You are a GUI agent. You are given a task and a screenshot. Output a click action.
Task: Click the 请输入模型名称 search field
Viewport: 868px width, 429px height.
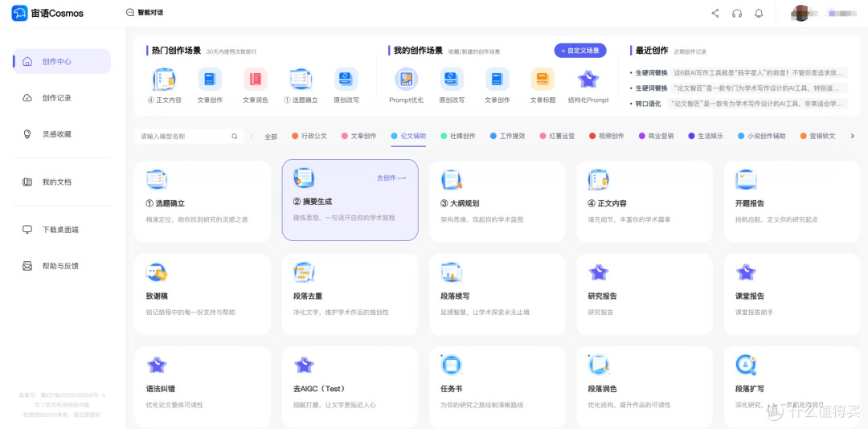tap(189, 137)
